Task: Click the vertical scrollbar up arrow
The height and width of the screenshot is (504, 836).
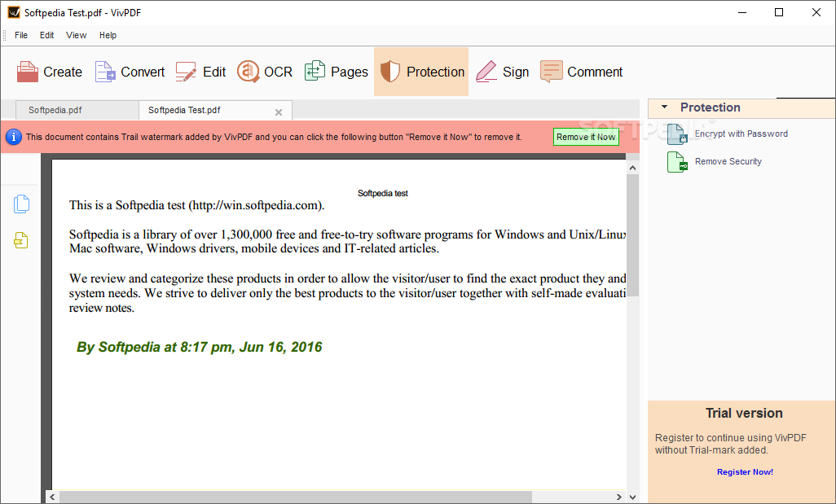Action: (632, 168)
